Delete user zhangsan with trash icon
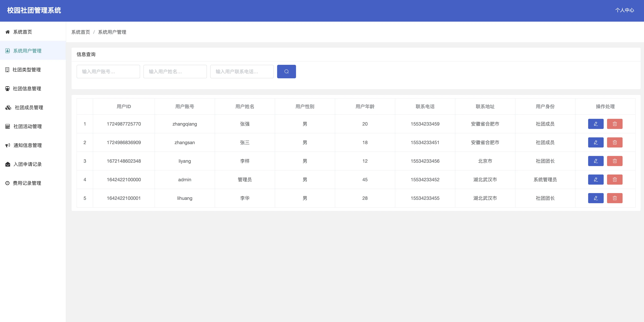 coord(614,142)
